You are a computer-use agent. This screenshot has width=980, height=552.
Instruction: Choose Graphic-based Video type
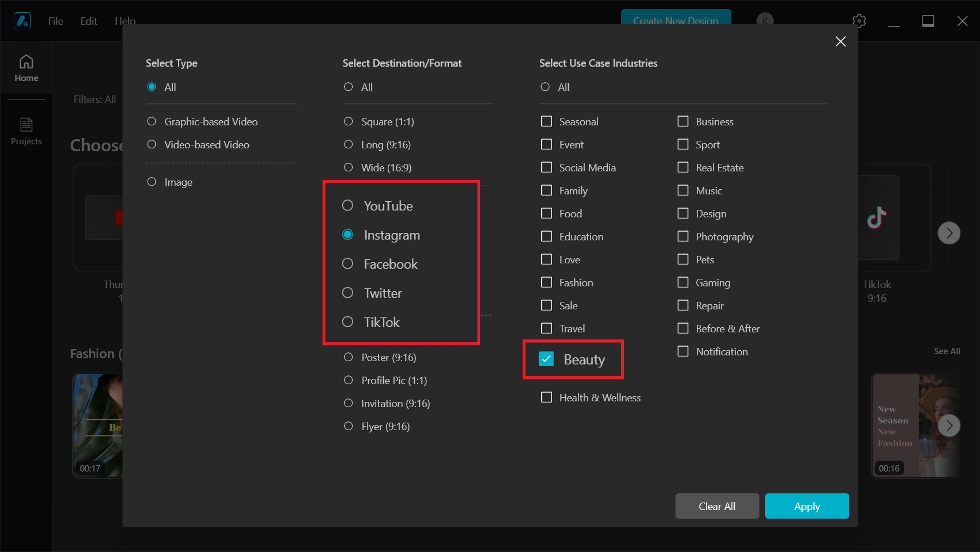tap(152, 121)
